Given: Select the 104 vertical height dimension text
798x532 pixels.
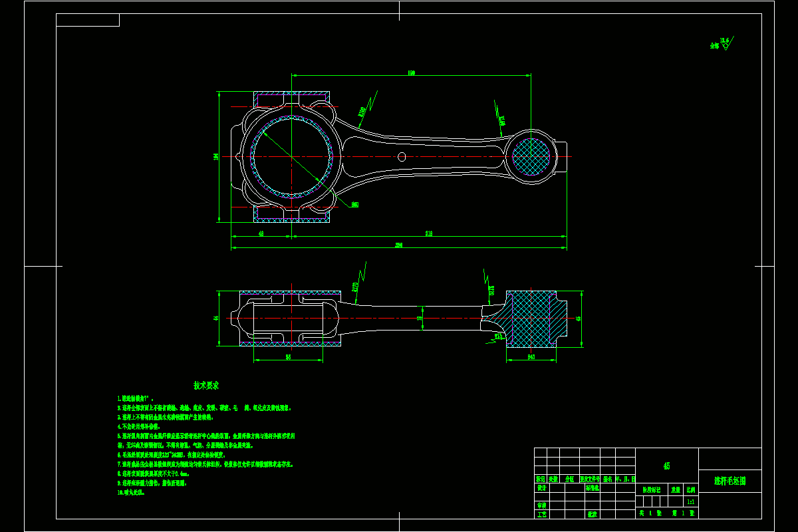Looking at the screenshot, I should click(215, 157).
